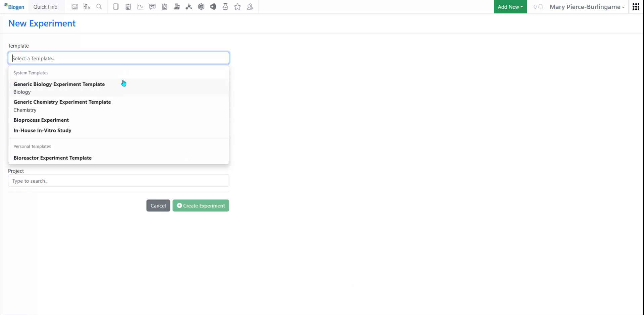Open the favorites star icon
644x315 pixels.
coord(237,6)
